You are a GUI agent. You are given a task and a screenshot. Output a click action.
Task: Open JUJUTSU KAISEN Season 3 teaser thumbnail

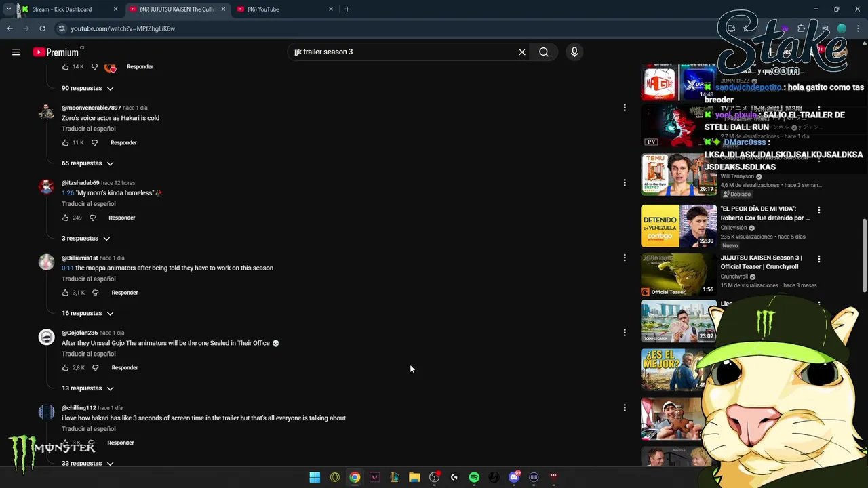(679, 274)
